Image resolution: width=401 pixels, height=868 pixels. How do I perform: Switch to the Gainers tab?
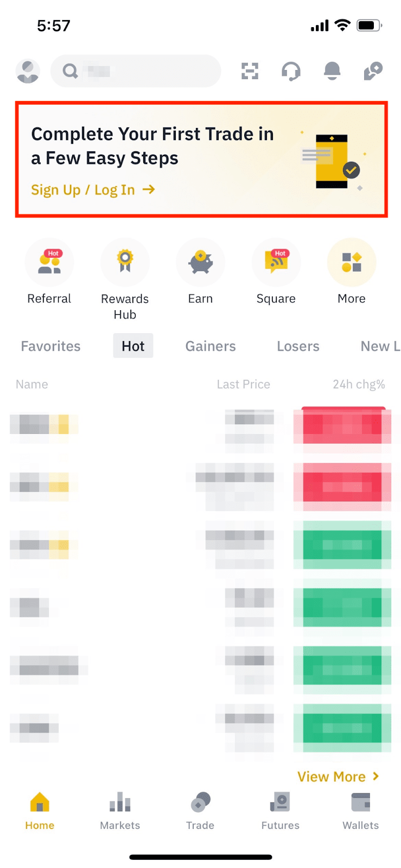click(211, 346)
